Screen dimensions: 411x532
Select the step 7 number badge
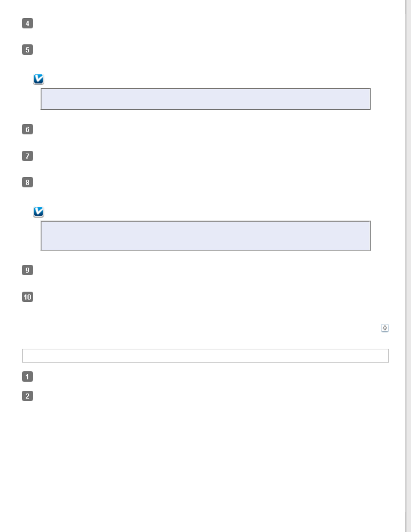(x=28, y=156)
